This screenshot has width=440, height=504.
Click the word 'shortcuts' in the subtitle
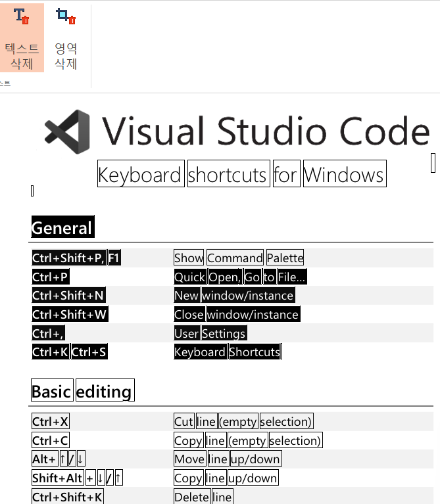coord(229,173)
